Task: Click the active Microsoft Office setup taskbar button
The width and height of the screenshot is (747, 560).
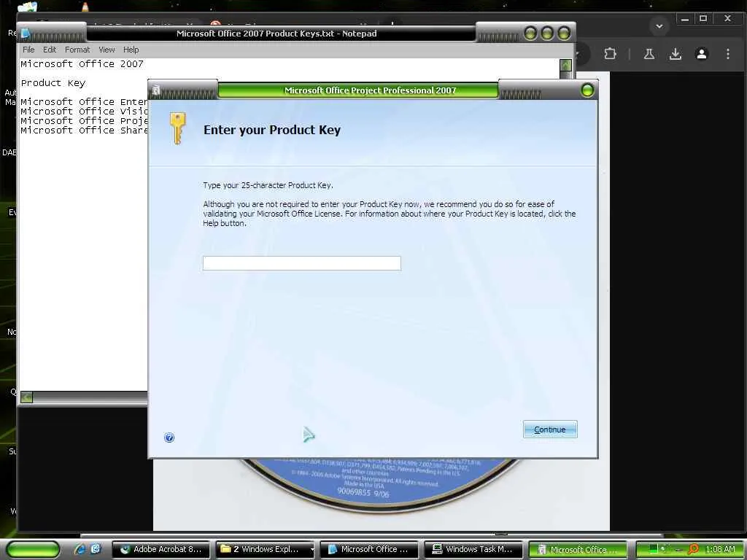Action: pyautogui.click(x=578, y=550)
